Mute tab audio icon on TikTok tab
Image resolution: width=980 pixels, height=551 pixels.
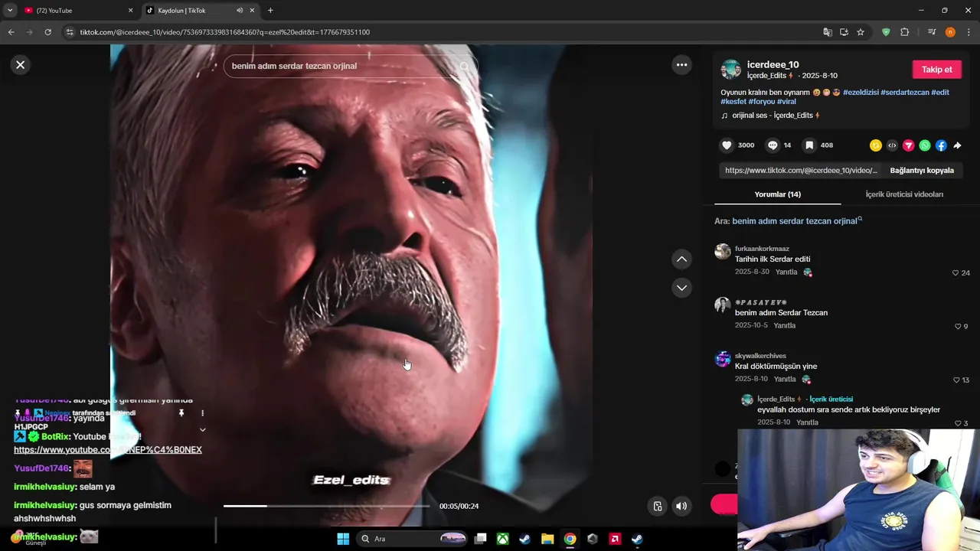[x=240, y=11]
